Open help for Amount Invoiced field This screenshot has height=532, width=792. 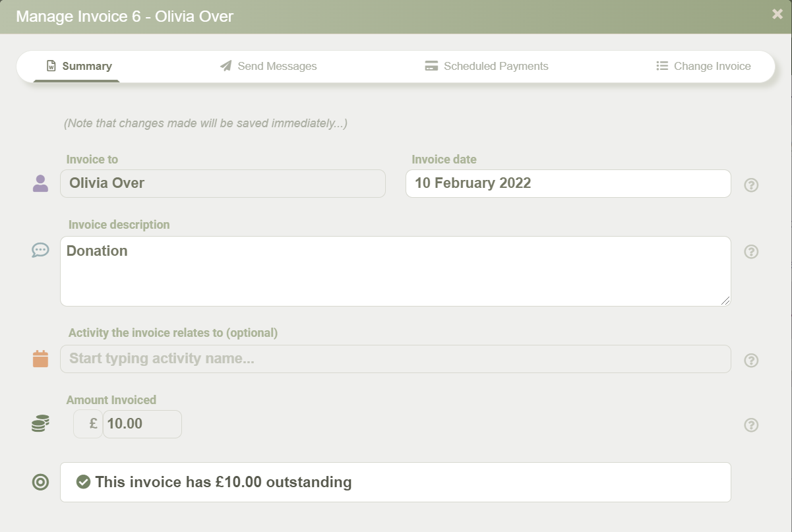pyautogui.click(x=751, y=425)
